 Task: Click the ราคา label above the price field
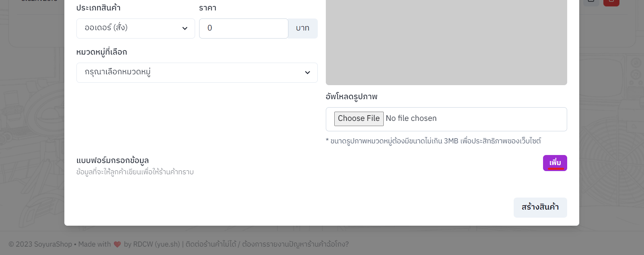tap(208, 8)
